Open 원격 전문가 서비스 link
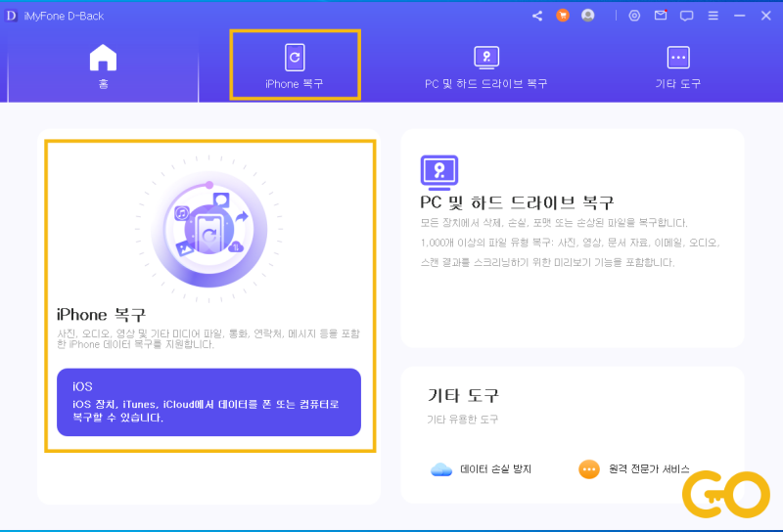This screenshot has height=532, width=783. coord(649,469)
